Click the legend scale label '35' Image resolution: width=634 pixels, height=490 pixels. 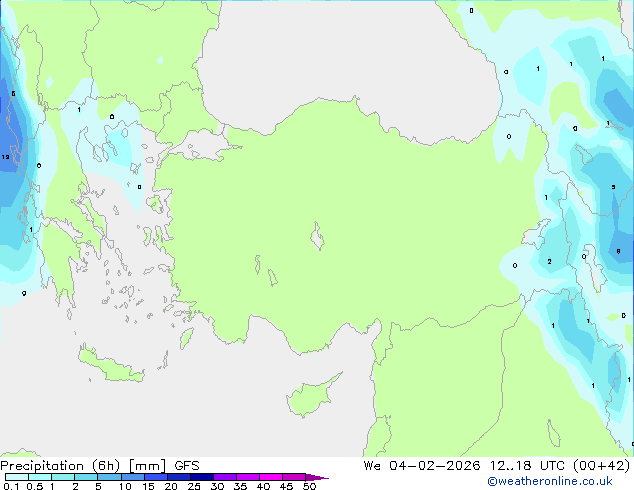[x=240, y=486]
